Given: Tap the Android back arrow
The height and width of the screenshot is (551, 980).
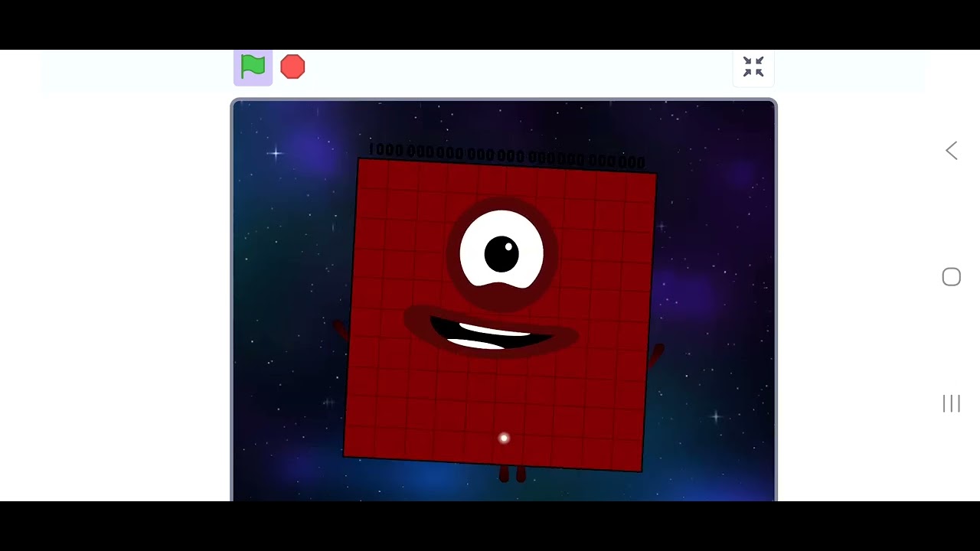Looking at the screenshot, I should click(951, 151).
